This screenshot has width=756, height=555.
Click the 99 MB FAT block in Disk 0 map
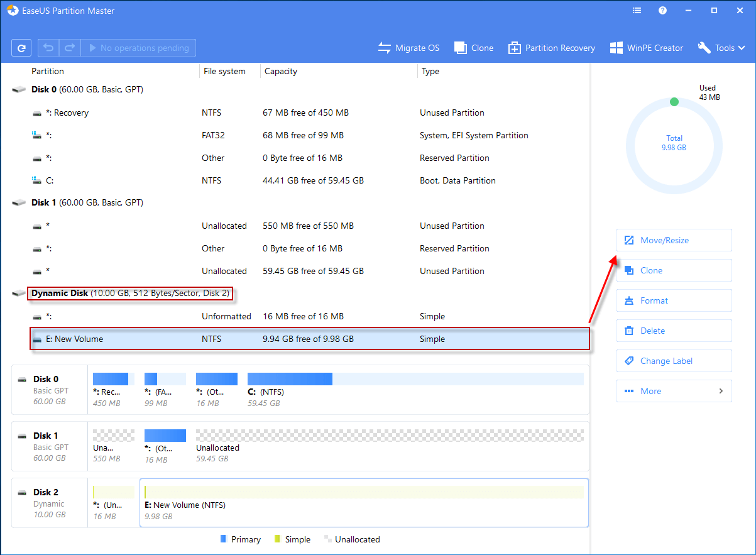point(165,390)
